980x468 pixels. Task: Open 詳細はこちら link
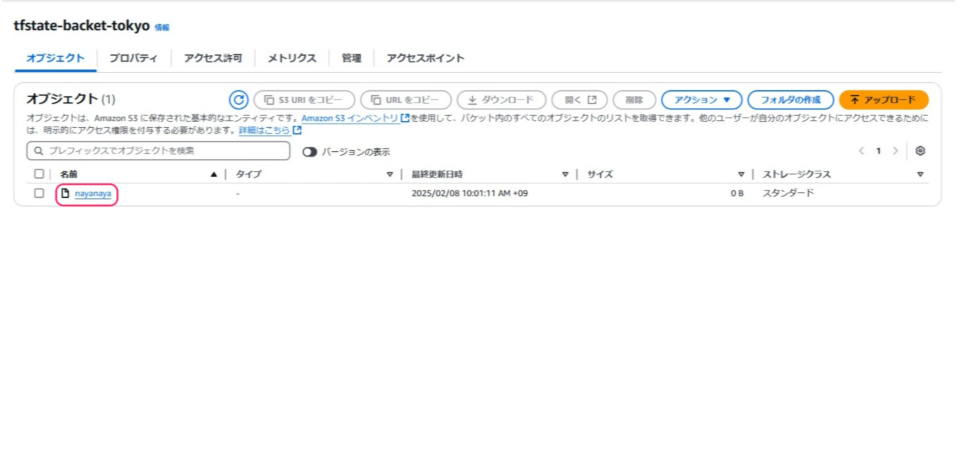pyautogui.click(x=270, y=130)
